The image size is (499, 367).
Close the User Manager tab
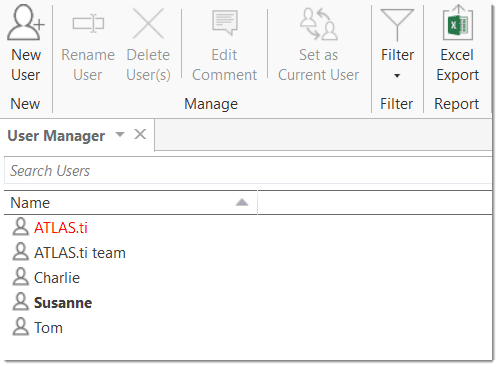(140, 135)
